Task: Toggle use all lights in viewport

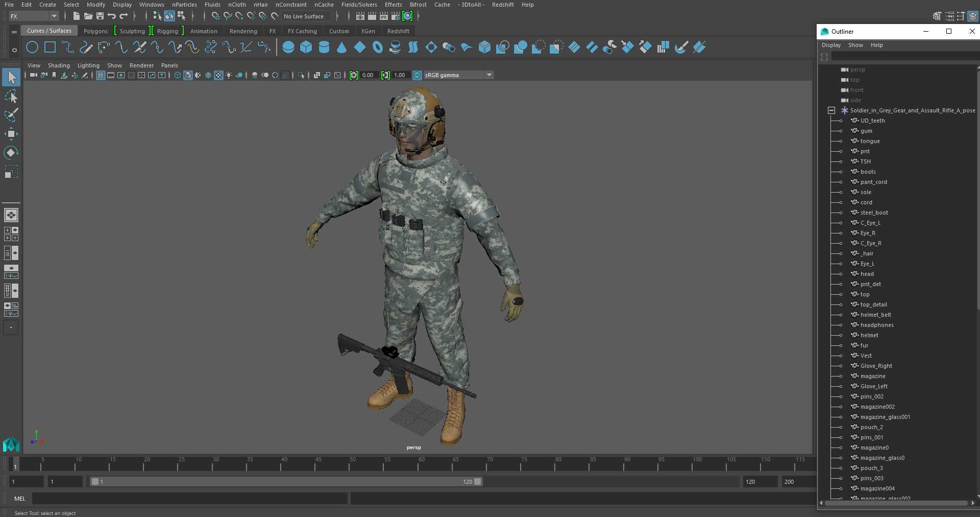Action: [x=229, y=75]
